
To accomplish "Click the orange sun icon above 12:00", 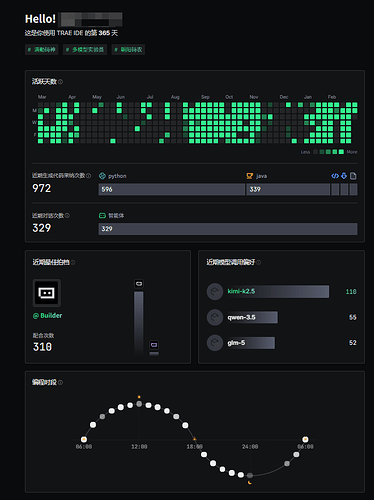I will 139,397.
